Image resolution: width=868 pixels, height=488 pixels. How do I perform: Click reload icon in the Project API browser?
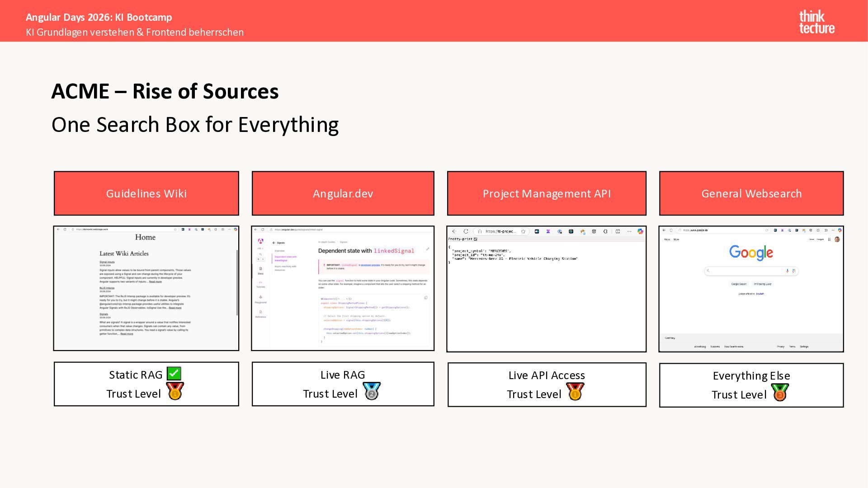click(466, 231)
